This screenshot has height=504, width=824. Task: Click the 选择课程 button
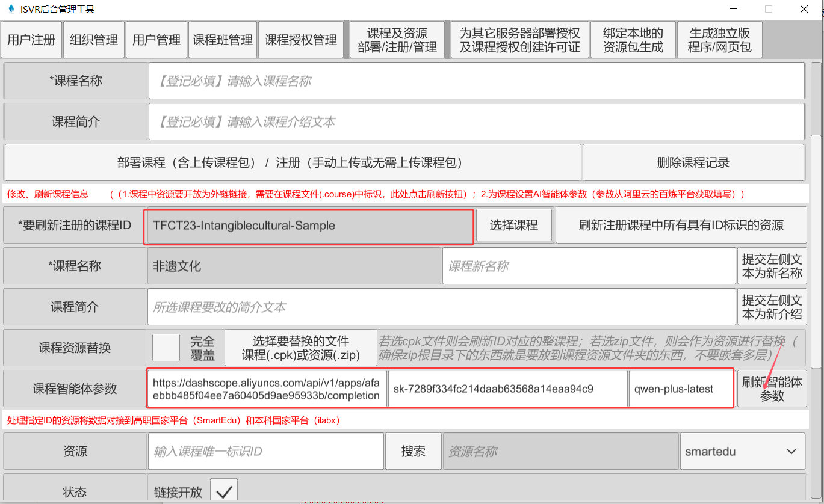pyautogui.click(x=514, y=226)
